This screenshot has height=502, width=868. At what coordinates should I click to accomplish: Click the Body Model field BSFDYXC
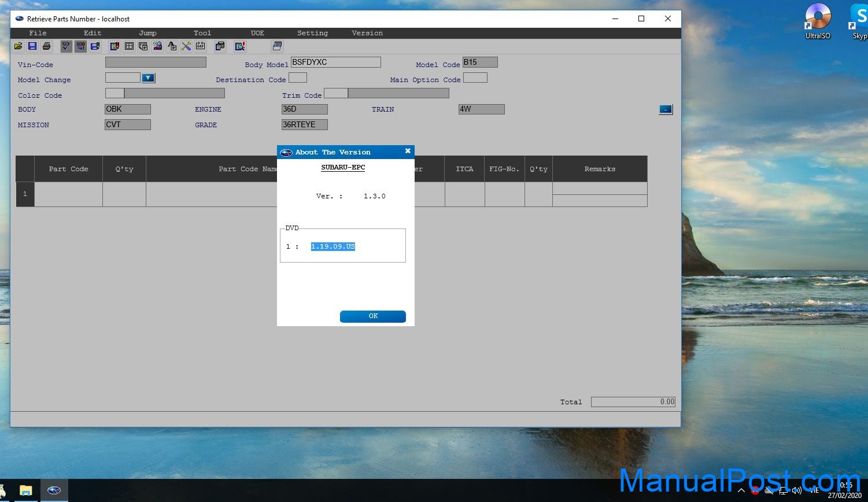click(x=335, y=62)
